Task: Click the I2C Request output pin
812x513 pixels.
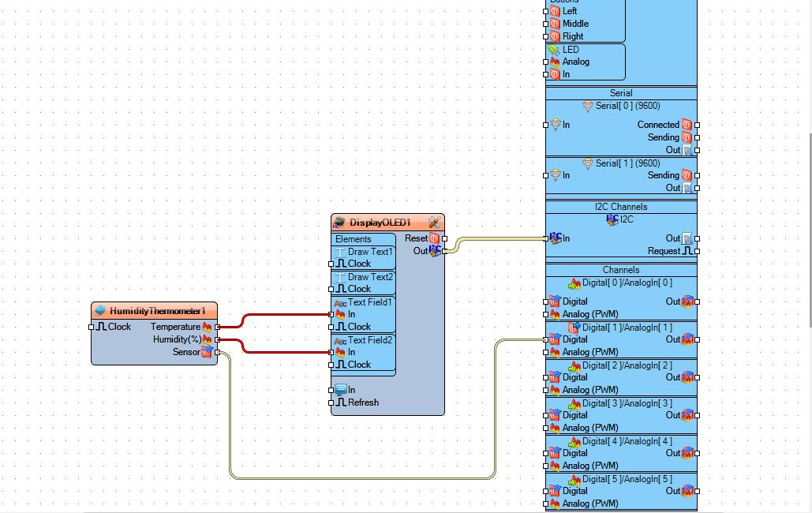Action: pos(697,251)
